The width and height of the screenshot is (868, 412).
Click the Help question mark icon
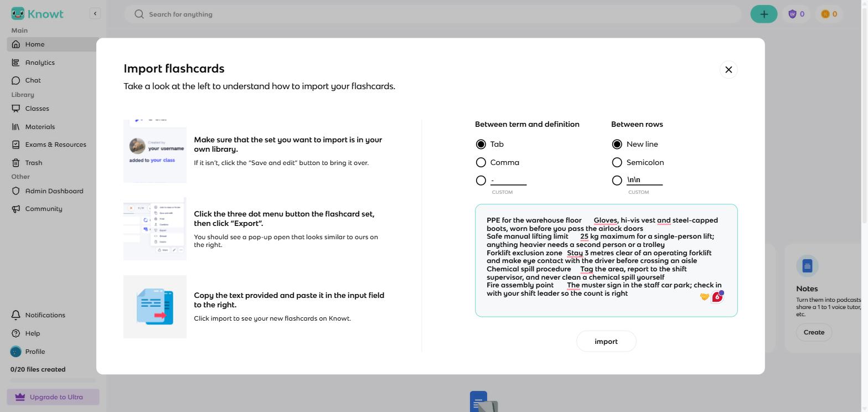[16, 333]
